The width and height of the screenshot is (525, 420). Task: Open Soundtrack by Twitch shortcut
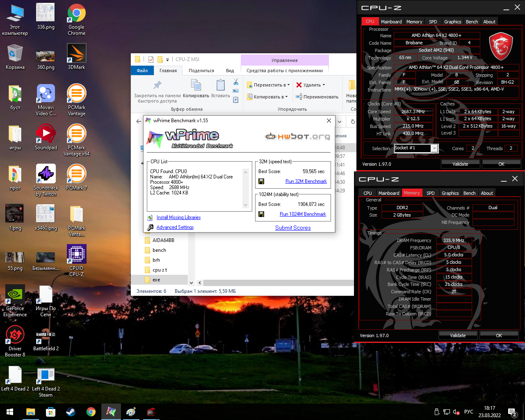point(46,180)
